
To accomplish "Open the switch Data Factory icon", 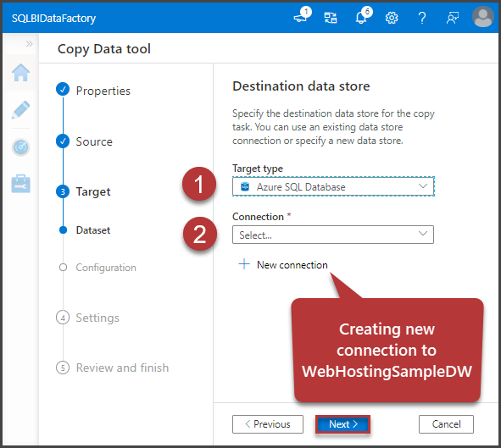I will [x=331, y=18].
